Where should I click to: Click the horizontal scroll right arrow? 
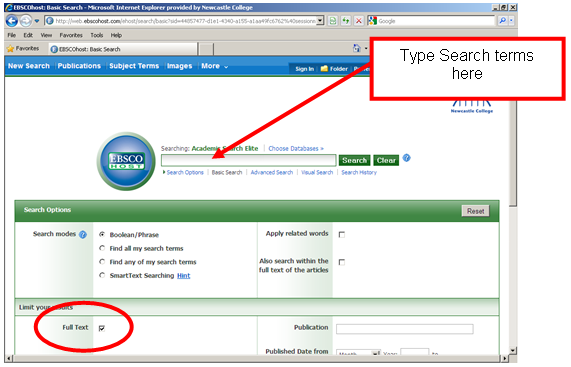point(505,359)
